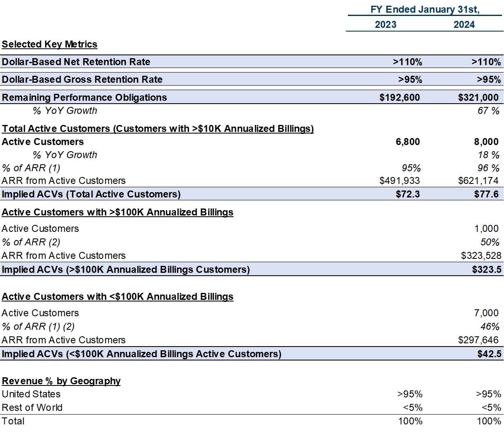Screen dimensions: 504x442
Task: Click the $297,646 ARR cell
Action: [478, 340]
